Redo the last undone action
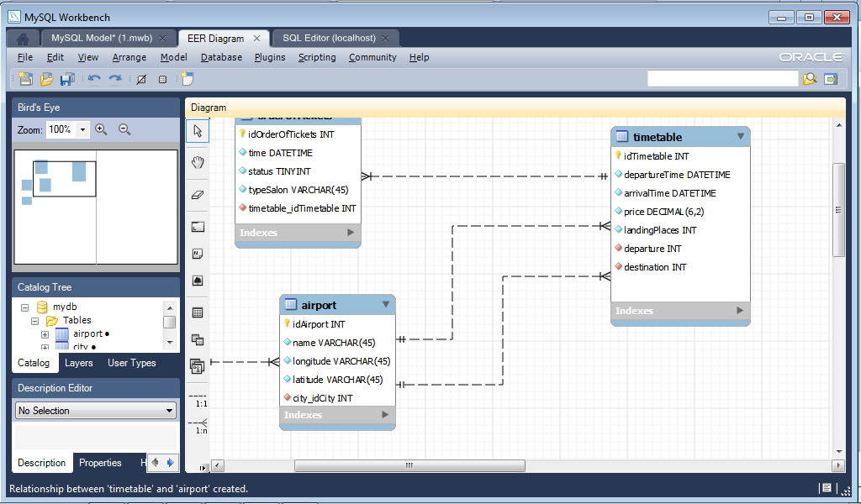This screenshot has height=504, width=861. pyautogui.click(x=114, y=79)
